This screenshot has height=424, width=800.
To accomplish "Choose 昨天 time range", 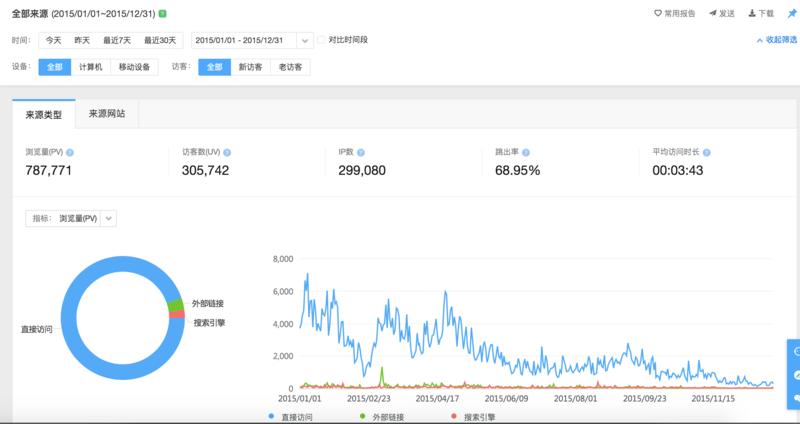I will [x=82, y=40].
